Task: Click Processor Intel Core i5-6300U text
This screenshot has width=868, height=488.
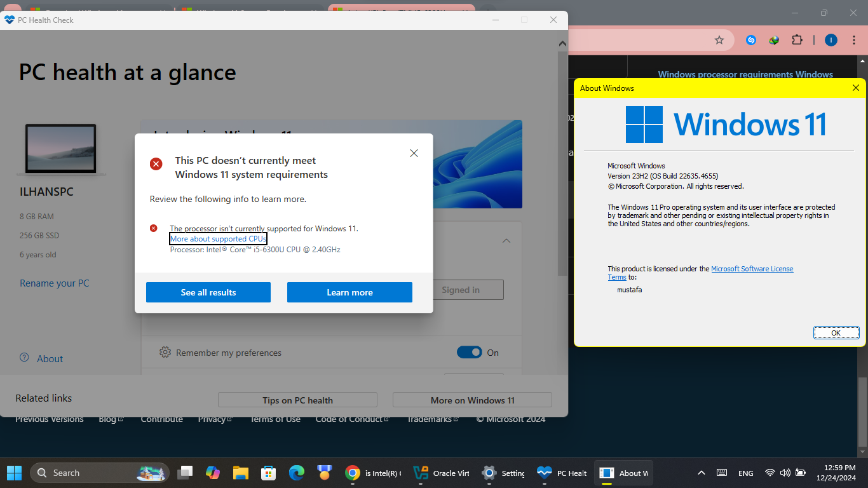Action: click(x=255, y=250)
